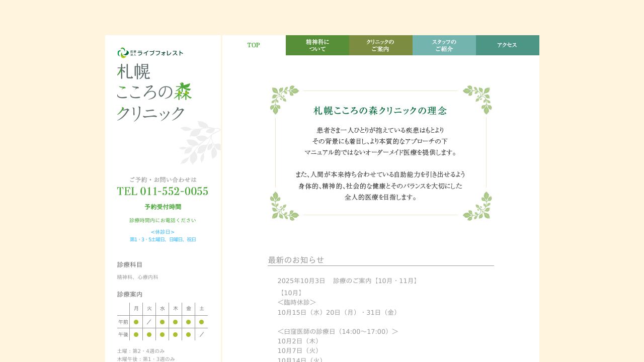Click the 土 column header in schedule
Viewport: 644px width, 362px height.
point(201,309)
